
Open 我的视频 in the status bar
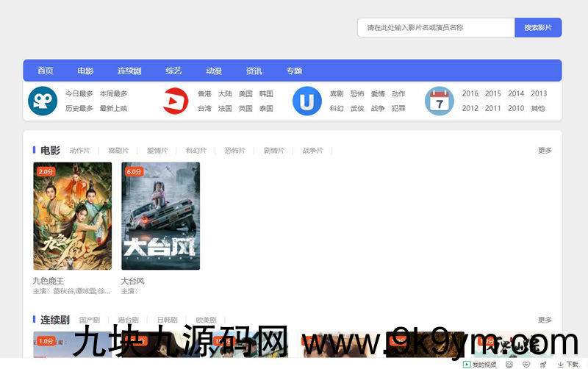pos(480,364)
